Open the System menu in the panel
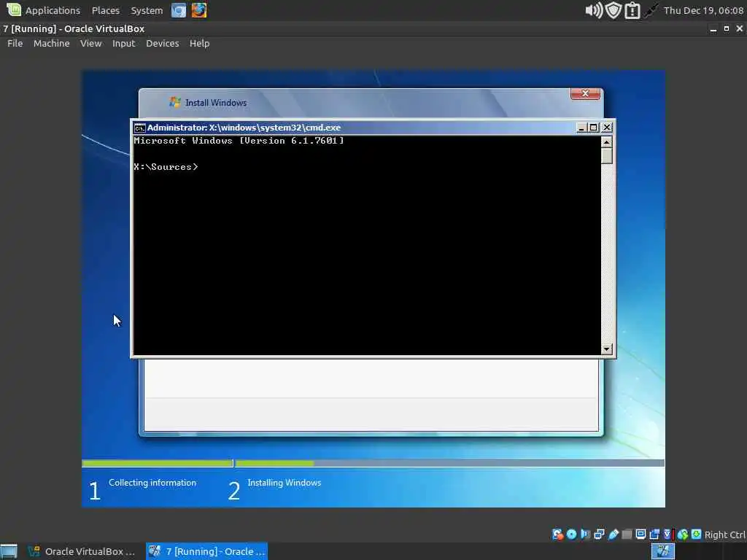The height and width of the screenshot is (560, 747). click(147, 10)
